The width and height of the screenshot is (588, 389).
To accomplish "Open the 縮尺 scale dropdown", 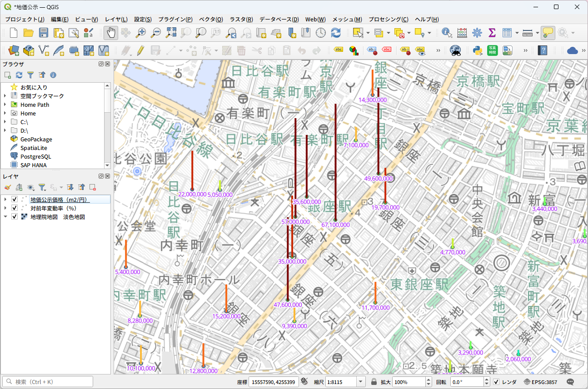I will pos(361,382).
